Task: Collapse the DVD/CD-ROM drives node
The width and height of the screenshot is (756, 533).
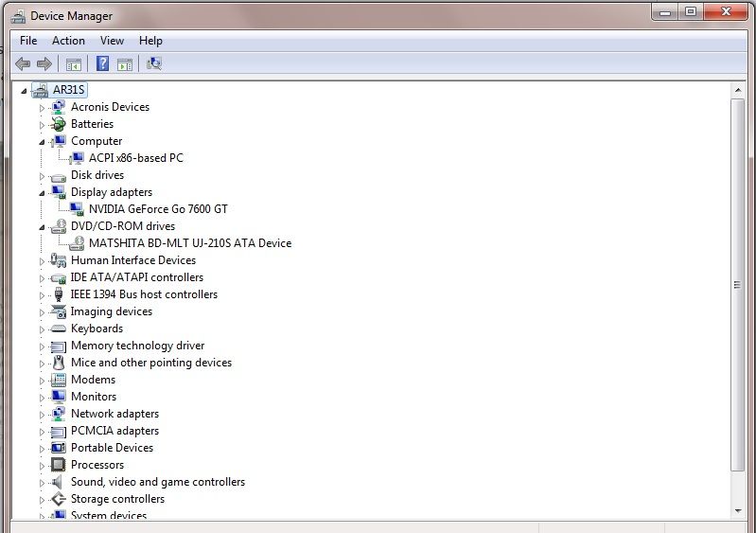Action: (x=42, y=226)
